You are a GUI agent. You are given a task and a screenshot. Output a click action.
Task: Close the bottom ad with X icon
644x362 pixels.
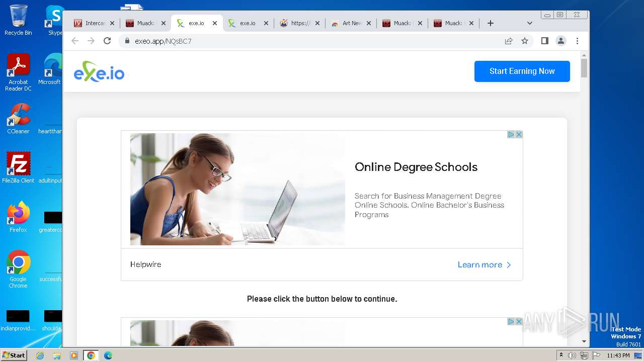point(519,321)
